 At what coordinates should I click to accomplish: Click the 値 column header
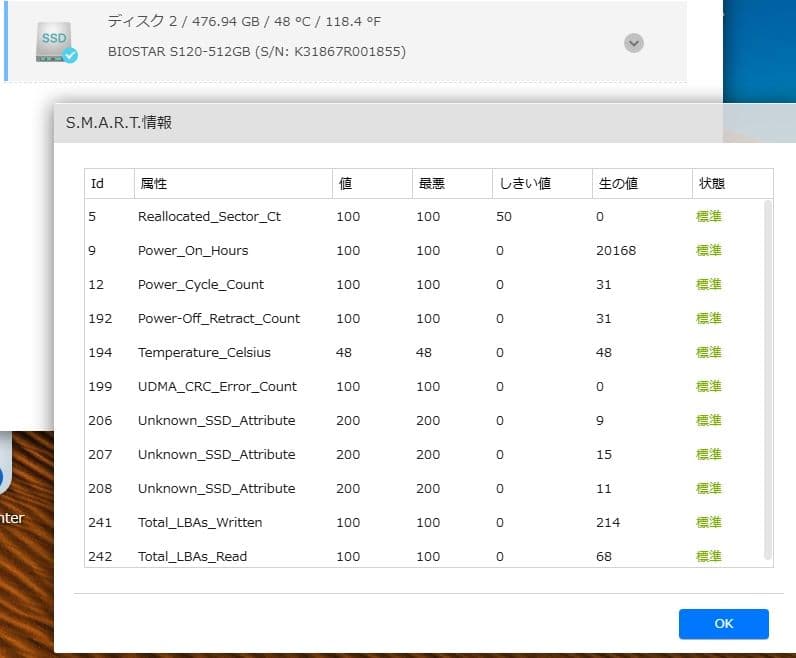click(346, 184)
